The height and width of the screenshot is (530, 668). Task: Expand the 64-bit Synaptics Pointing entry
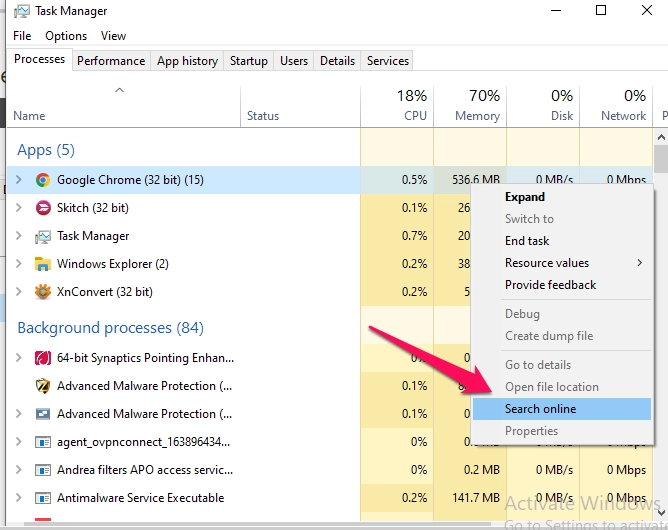coord(19,357)
